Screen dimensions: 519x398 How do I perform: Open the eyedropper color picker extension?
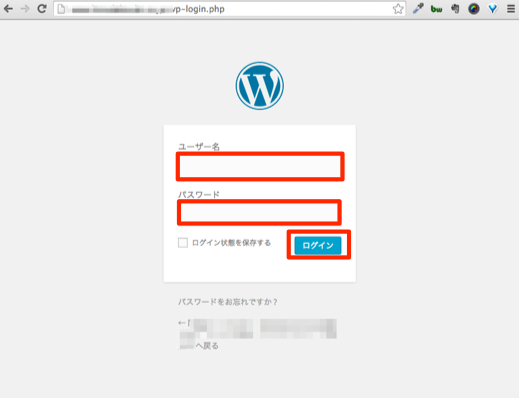418,9
